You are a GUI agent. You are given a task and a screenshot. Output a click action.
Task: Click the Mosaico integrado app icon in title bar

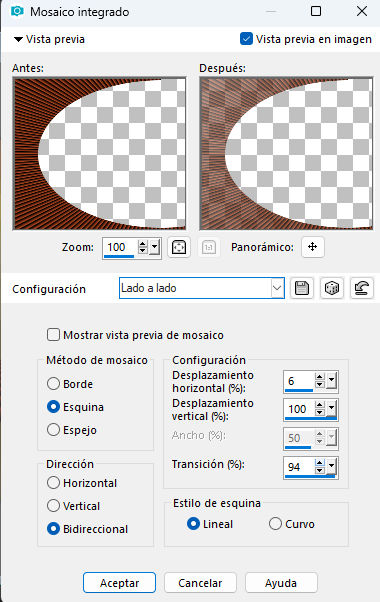point(17,12)
